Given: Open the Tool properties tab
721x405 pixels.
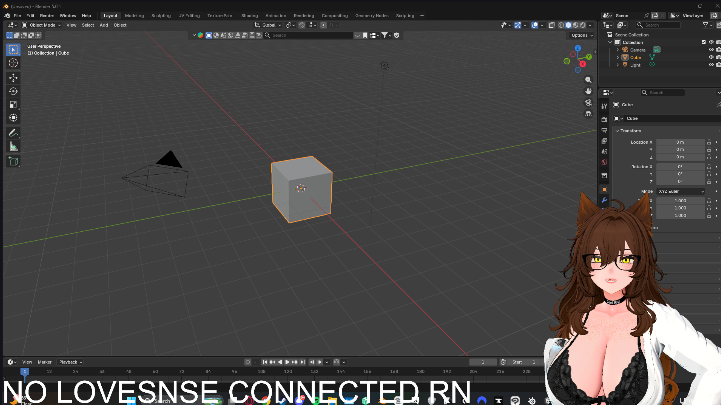Looking at the screenshot, I should coord(604,106).
